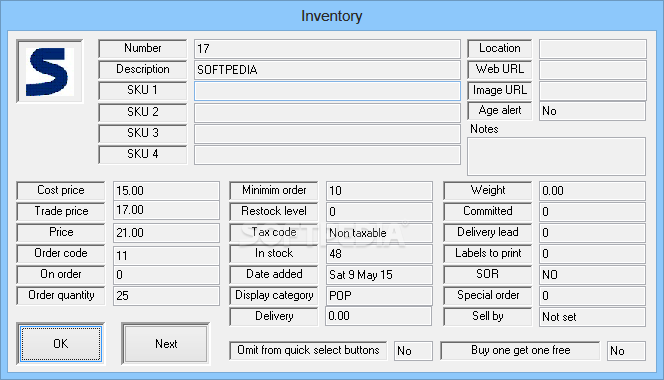
Task: Click the Image URL label button
Action: (500, 90)
